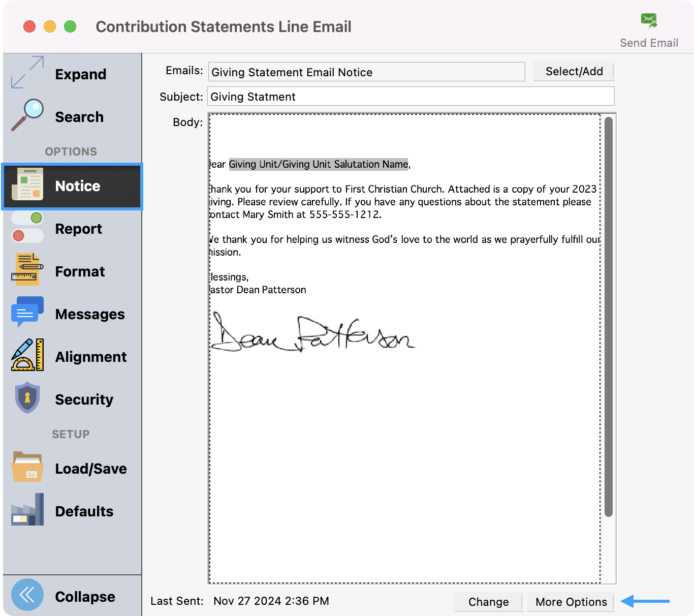Click the Select/Add button
The height and width of the screenshot is (616, 694).
pos(574,72)
